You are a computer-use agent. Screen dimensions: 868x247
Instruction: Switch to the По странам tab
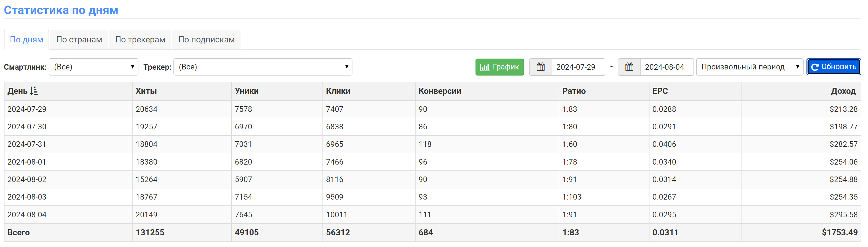coord(79,39)
